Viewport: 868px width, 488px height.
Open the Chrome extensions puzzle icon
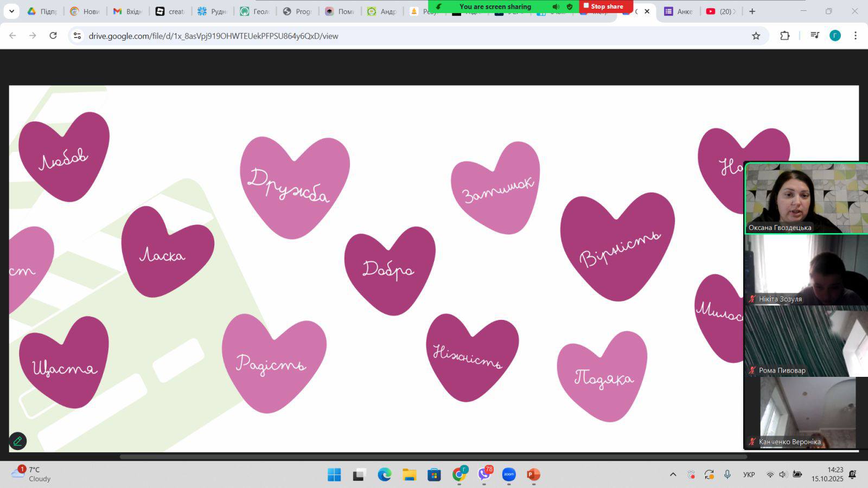[784, 36]
